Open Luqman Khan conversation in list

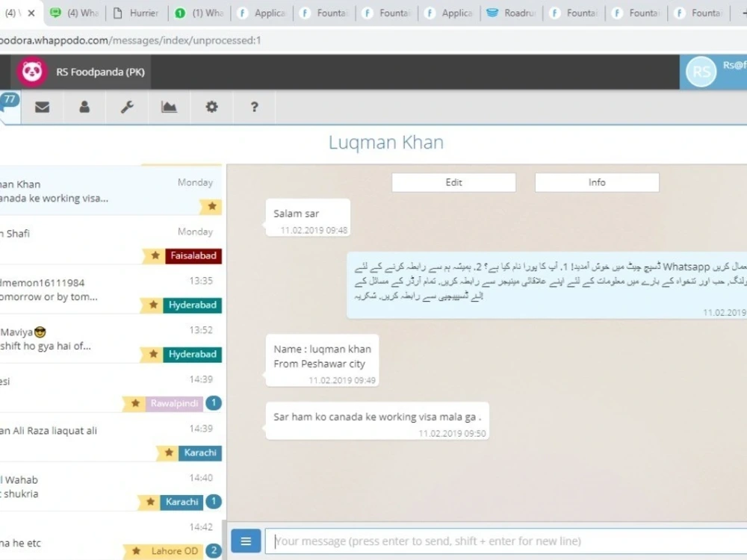coord(111,190)
